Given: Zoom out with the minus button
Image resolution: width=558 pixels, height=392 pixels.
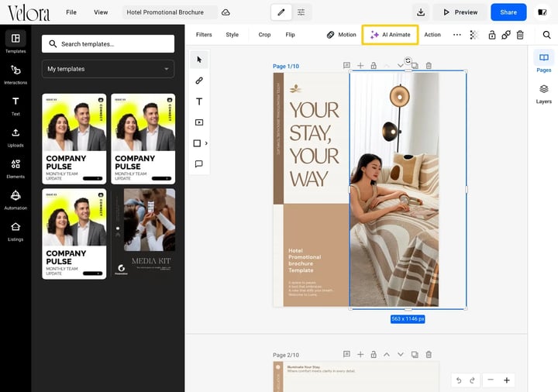Looking at the screenshot, I should click(491, 380).
